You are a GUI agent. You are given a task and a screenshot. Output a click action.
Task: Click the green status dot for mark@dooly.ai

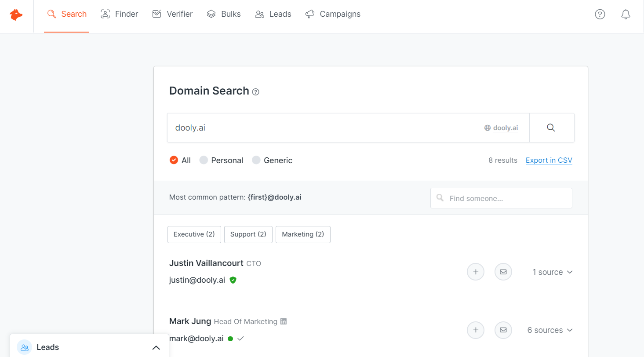tap(230, 339)
